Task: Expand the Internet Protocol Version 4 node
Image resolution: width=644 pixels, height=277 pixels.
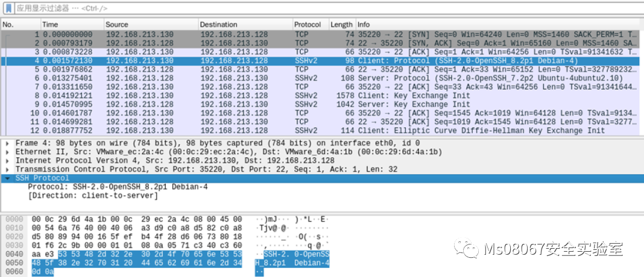Action: (x=8, y=160)
